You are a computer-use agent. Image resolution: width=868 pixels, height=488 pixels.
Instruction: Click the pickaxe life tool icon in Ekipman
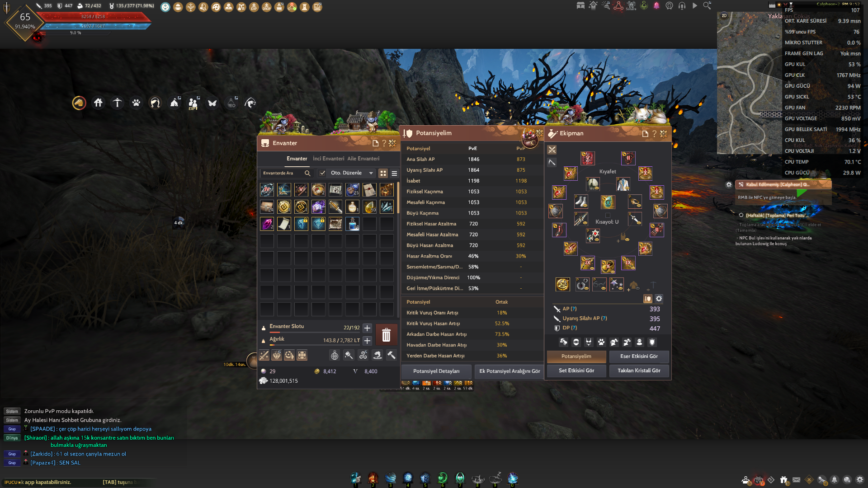click(x=552, y=162)
